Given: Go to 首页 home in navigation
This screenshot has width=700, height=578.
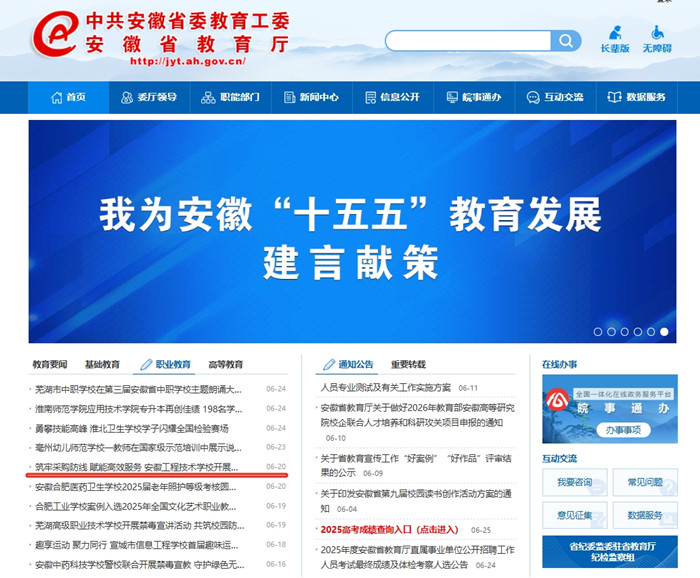Looking at the screenshot, I should click(68, 97).
